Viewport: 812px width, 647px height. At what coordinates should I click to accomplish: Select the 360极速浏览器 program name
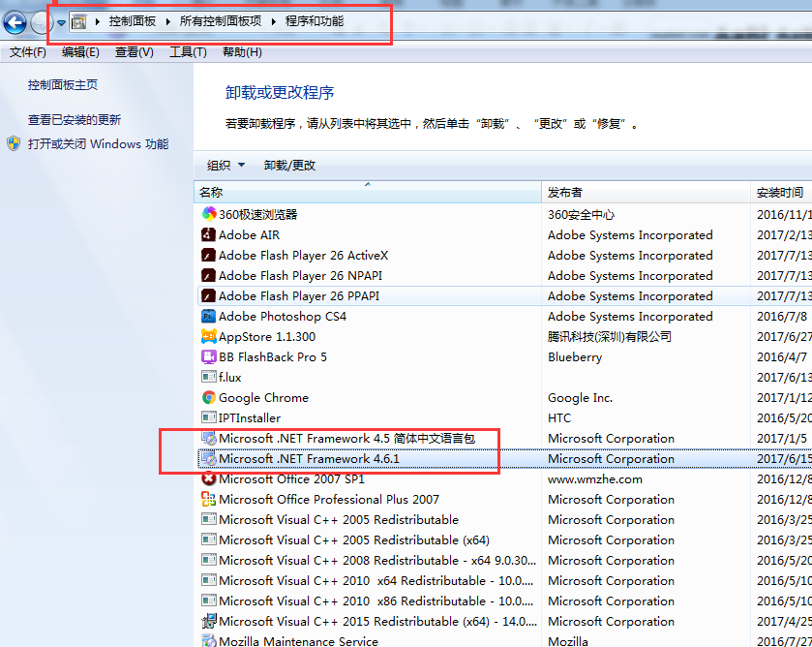[257, 215]
